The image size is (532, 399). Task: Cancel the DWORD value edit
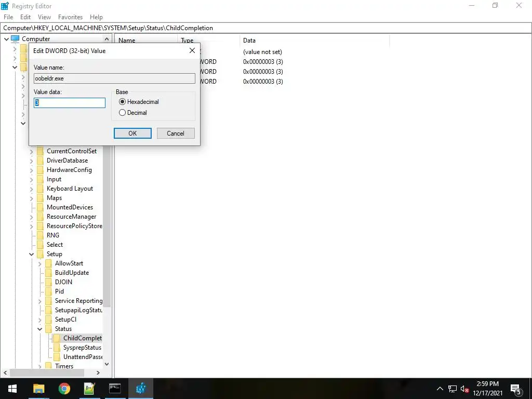click(x=176, y=134)
